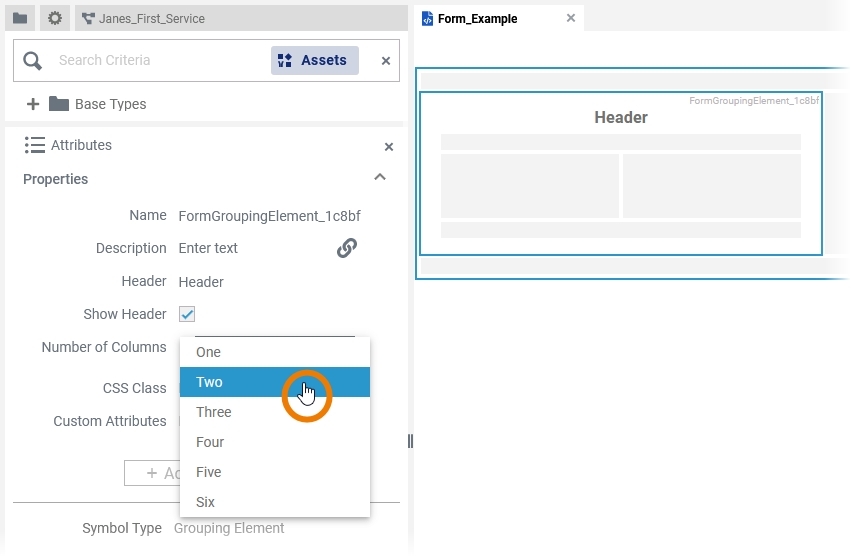Click the Attributes list icon
Screen dimensions: 851x557
[x=34, y=145]
